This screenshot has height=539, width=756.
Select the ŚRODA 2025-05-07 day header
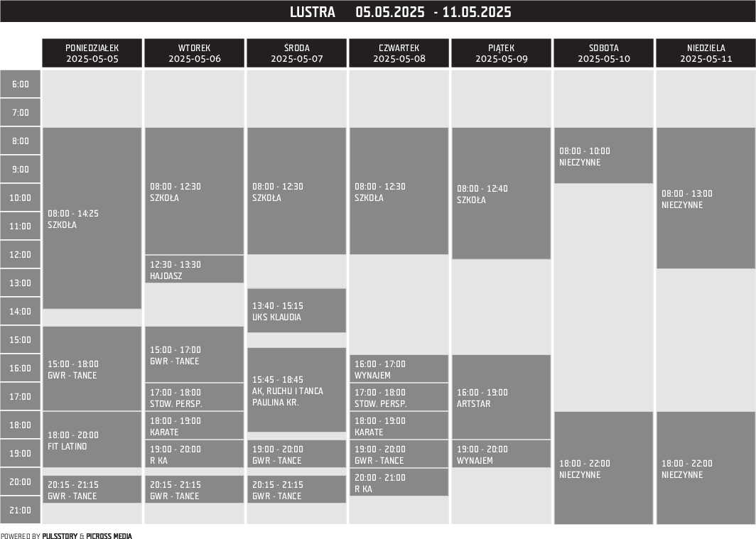tap(297, 53)
